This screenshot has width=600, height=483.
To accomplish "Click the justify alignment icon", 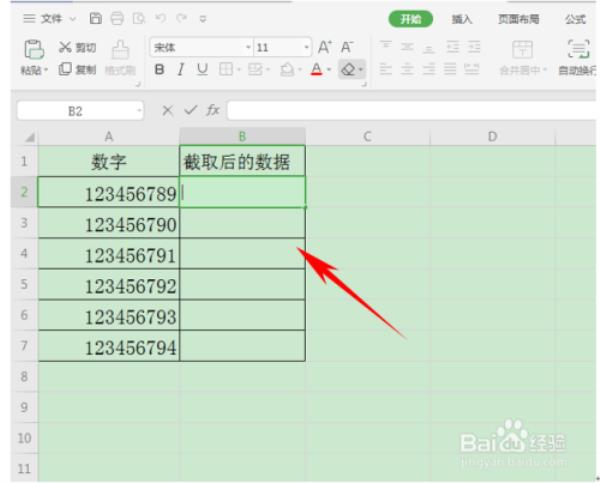I will coord(450,69).
